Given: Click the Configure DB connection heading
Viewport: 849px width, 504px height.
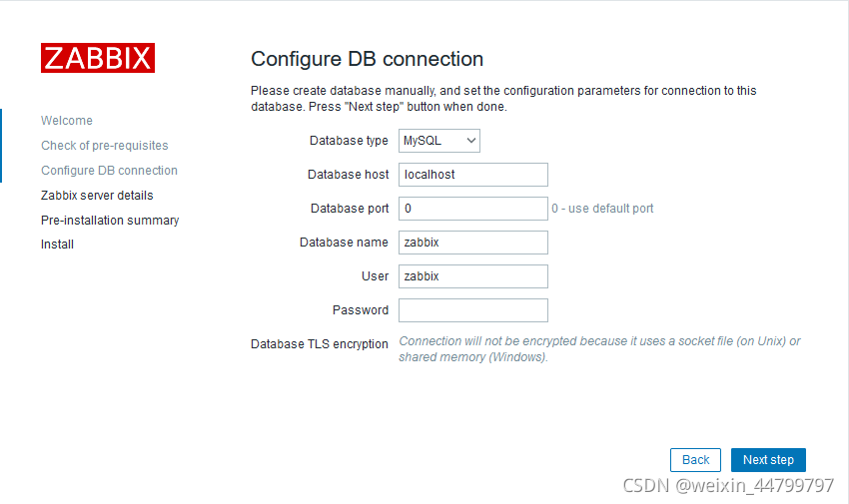Looking at the screenshot, I should point(368,59).
